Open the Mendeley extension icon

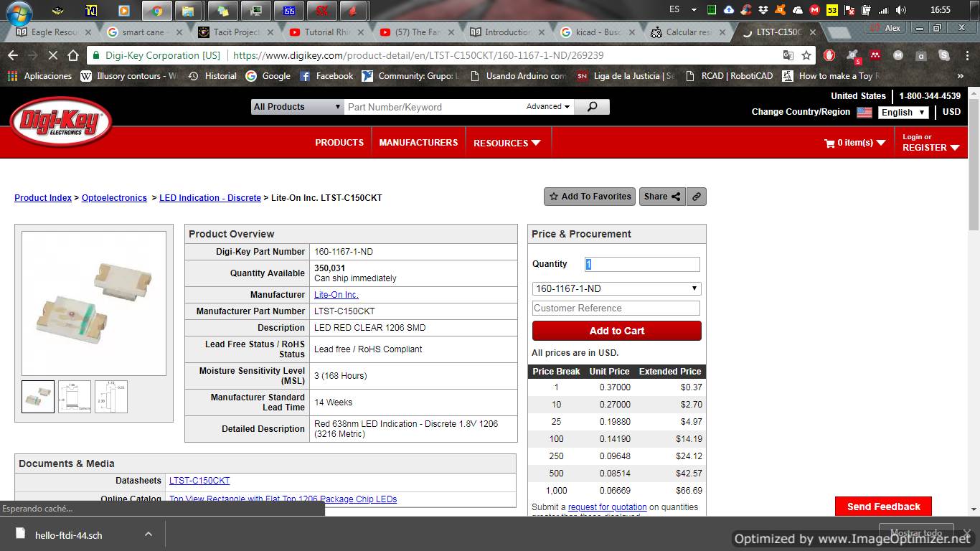point(875,55)
